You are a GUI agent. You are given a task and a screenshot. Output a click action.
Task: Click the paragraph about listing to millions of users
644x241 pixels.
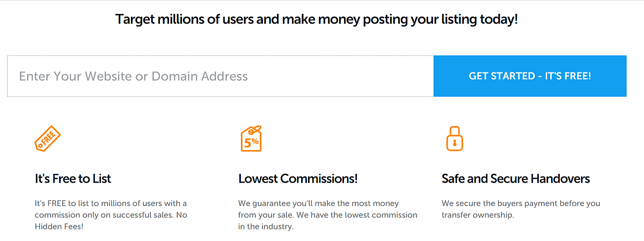(x=111, y=215)
